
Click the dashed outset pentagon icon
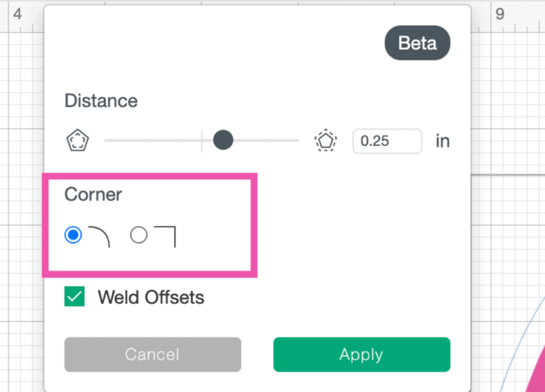(x=325, y=140)
